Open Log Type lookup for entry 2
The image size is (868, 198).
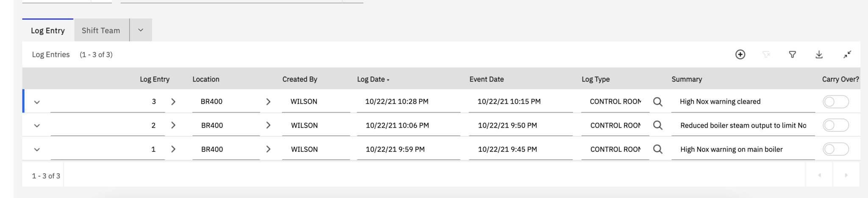(658, 125)
